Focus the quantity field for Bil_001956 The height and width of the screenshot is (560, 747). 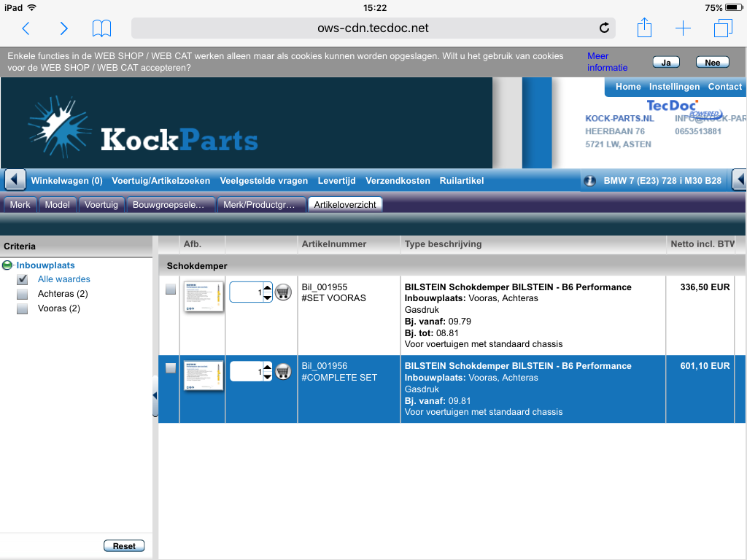[x=247, y=371]
